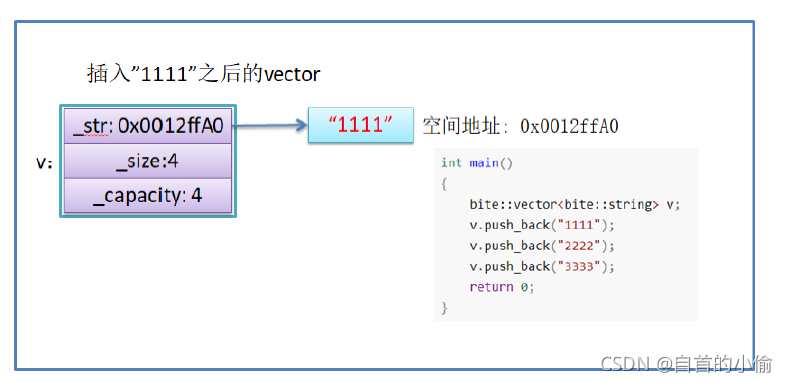Select the _size:4 row
The width and height of the screenshot is (788, 382).
pyautogui.click(x=148, y=161)
